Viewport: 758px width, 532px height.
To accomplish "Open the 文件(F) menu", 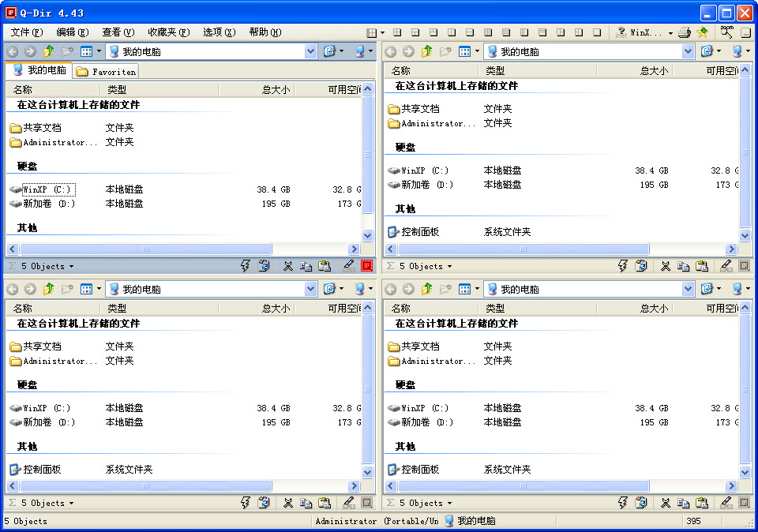I will pyautogui.click(x=27, y=32).
